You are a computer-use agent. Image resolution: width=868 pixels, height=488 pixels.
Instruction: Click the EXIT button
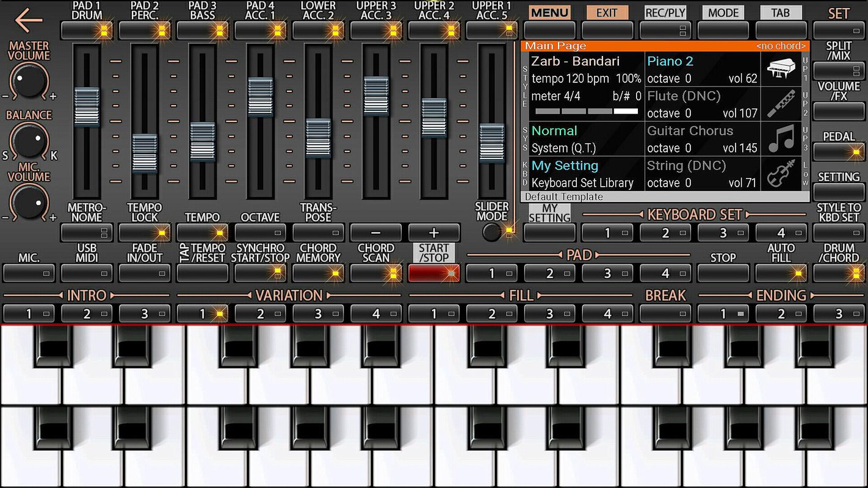pos(608,30)
